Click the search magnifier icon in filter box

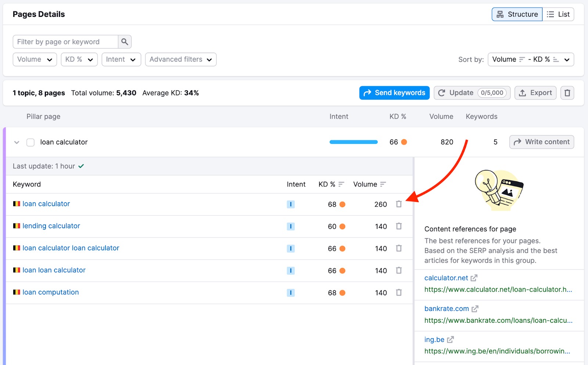[x=125, y=42]
